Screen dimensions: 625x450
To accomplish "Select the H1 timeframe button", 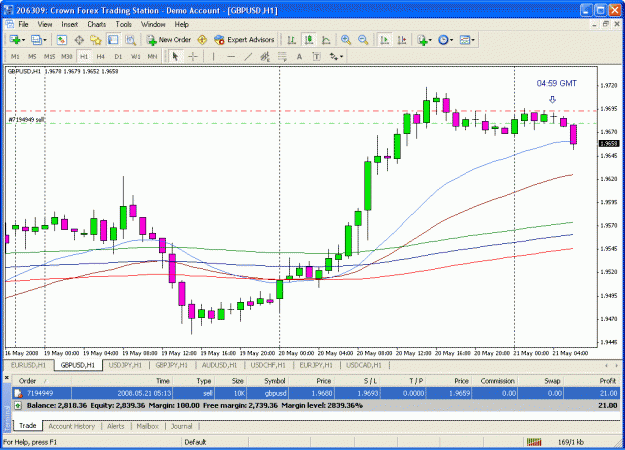I will pos(84,57).
